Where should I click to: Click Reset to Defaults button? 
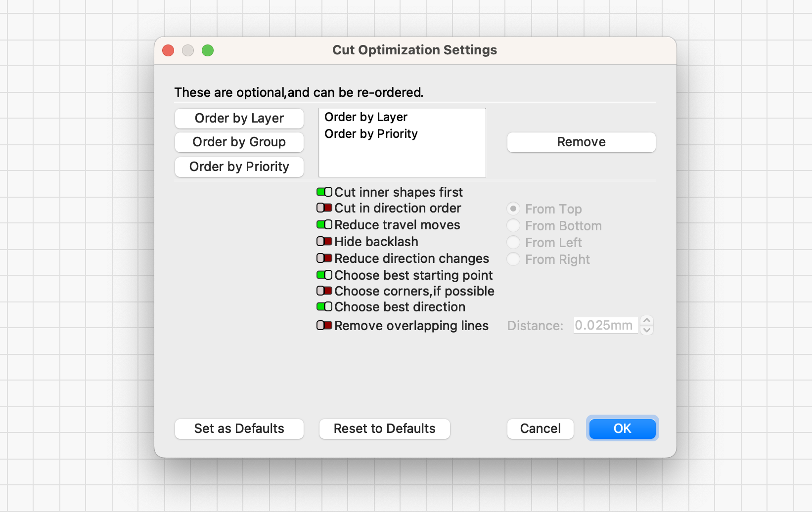point(384,428)
